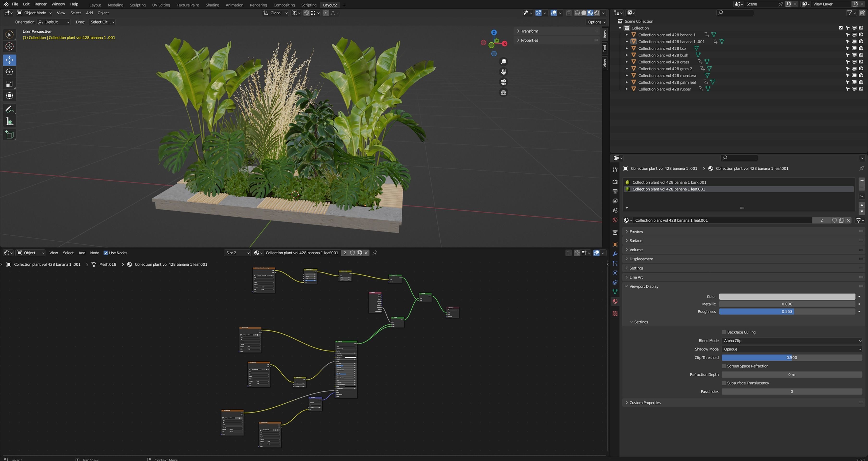
Task: Select the Cursor tool in viewport toolbar
Action: click(x=9, y=47)
